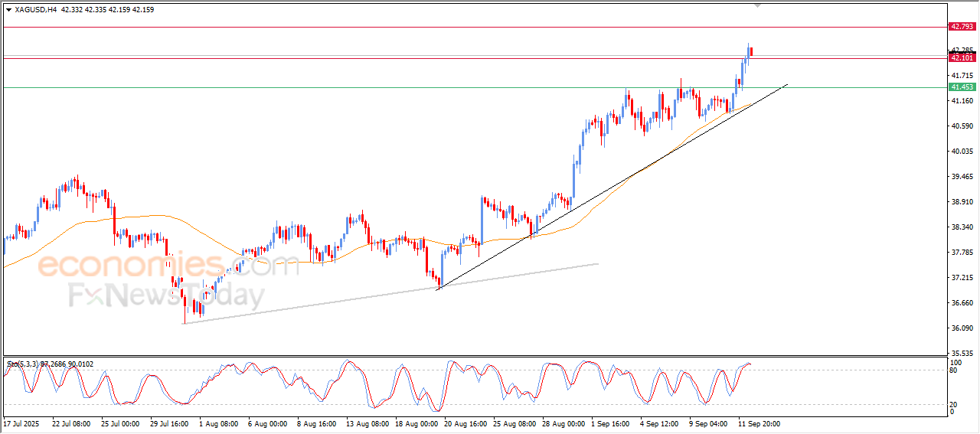Click the 8 Aug 16:00 time label
This screenshot has height=434, width=980.
(316, 423)
